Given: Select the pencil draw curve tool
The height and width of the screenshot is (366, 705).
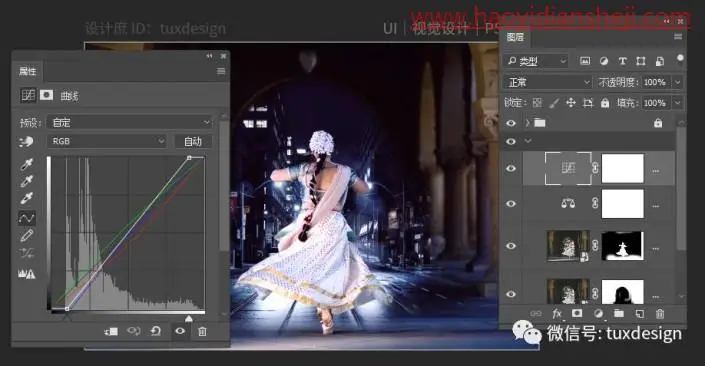Looking at the screenshot, I should 27,235.
